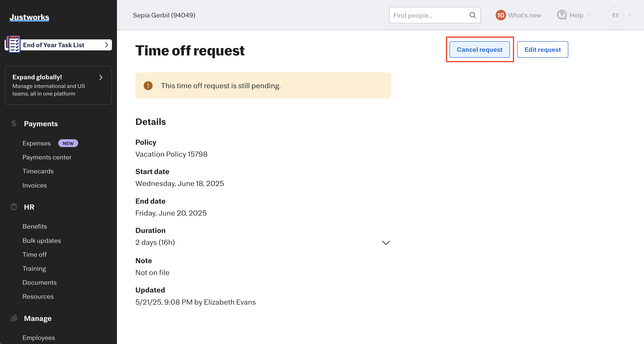Select Time off in the sidebar
This screenshot has width=644, height=344.
click(x=34, y=254)
